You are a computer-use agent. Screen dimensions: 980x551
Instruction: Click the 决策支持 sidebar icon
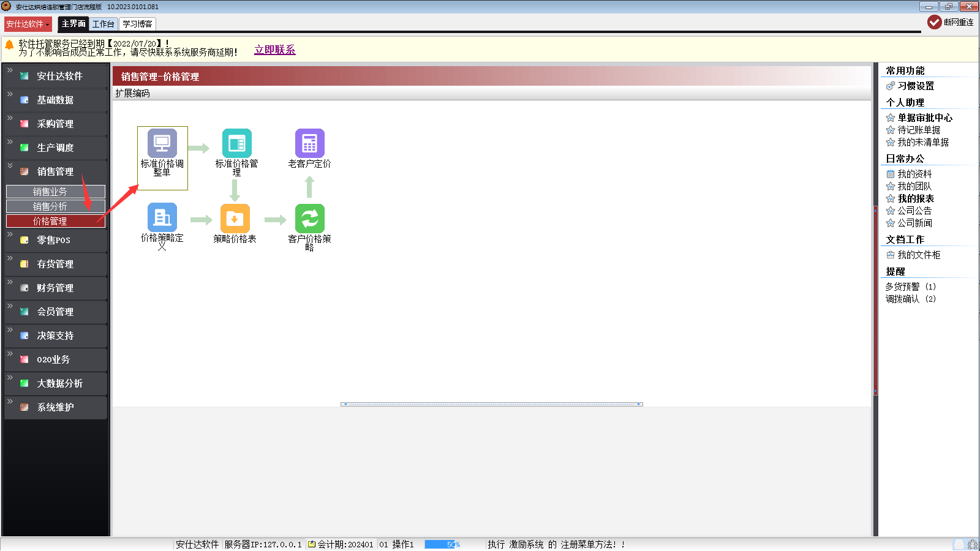(24, 335)
